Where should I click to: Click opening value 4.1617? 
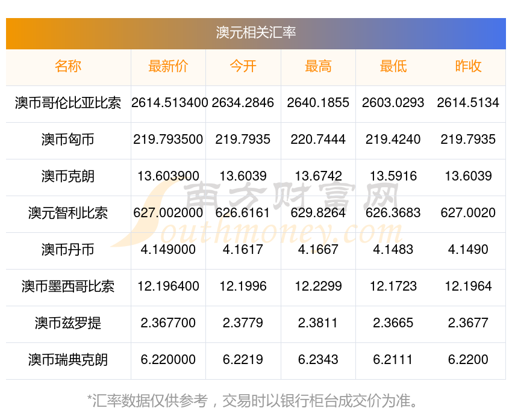(243, 250)
